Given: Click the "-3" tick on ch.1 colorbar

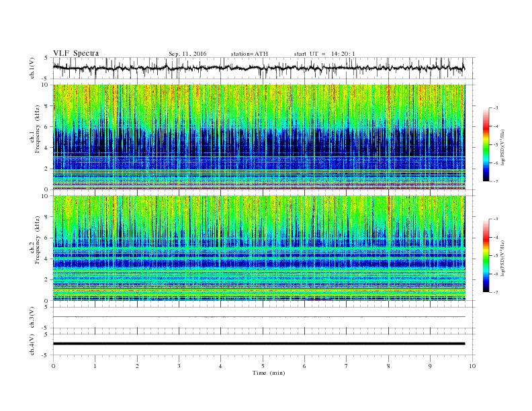Looking at the screenshot, I should click(x=496, y=108).
